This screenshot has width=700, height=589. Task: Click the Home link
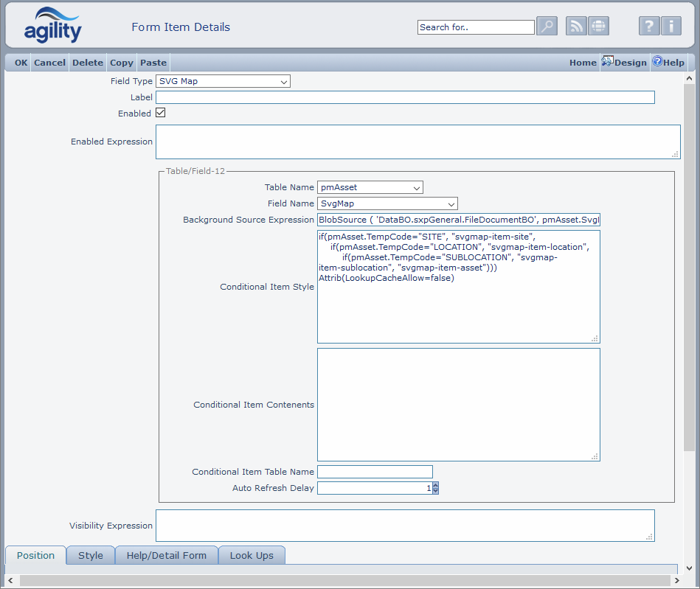[x=583, y=63]
